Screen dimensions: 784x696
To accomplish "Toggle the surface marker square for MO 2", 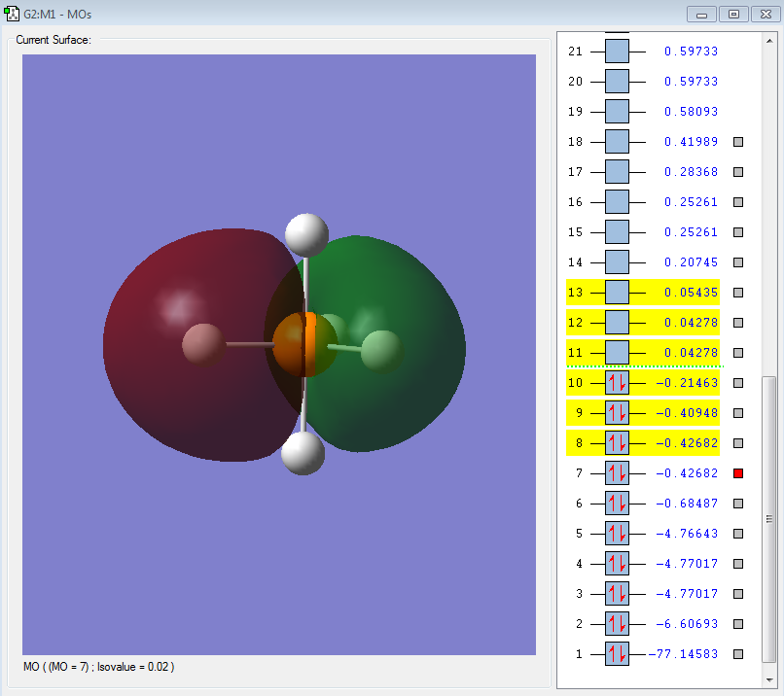I will (x=738, y=624).
